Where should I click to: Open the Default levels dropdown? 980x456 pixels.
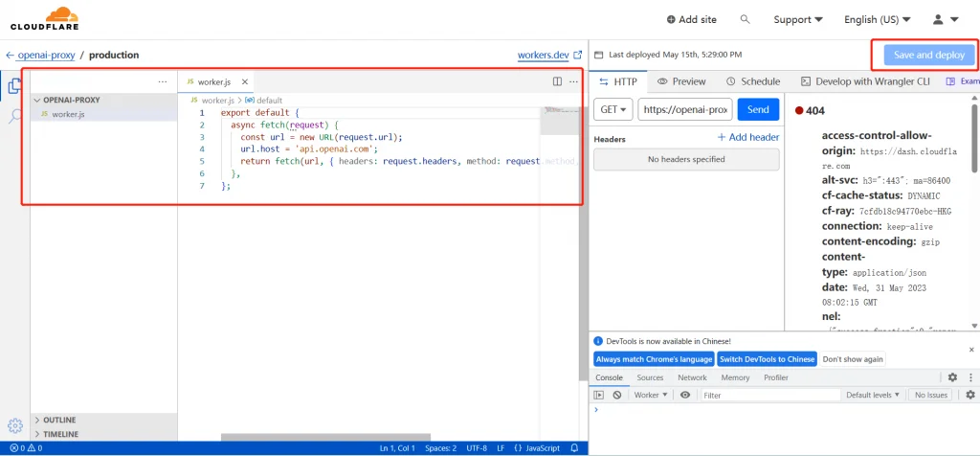[x=873, y=395]
